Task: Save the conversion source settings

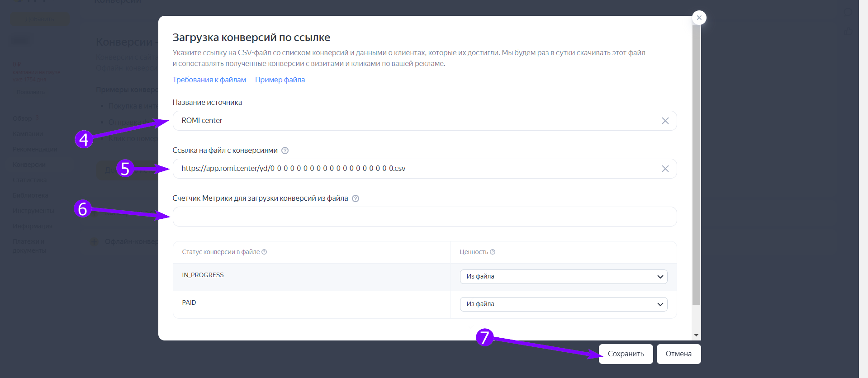Action: pos(626,354)
